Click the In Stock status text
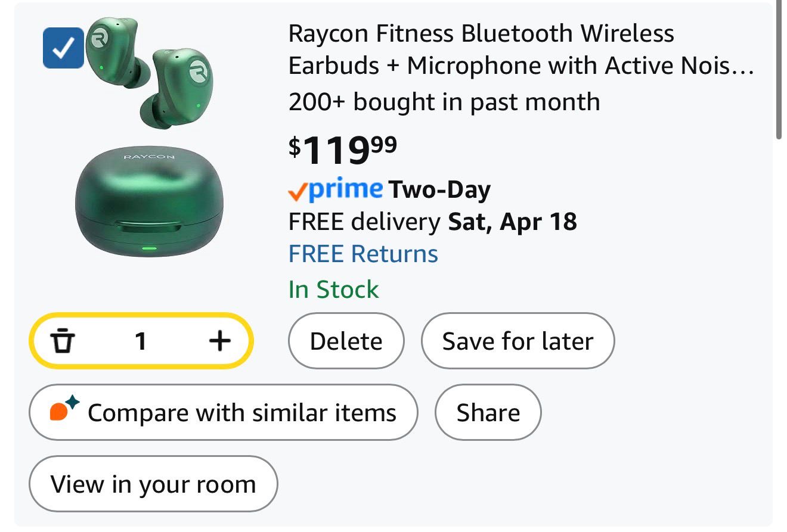 click(333, 290)
